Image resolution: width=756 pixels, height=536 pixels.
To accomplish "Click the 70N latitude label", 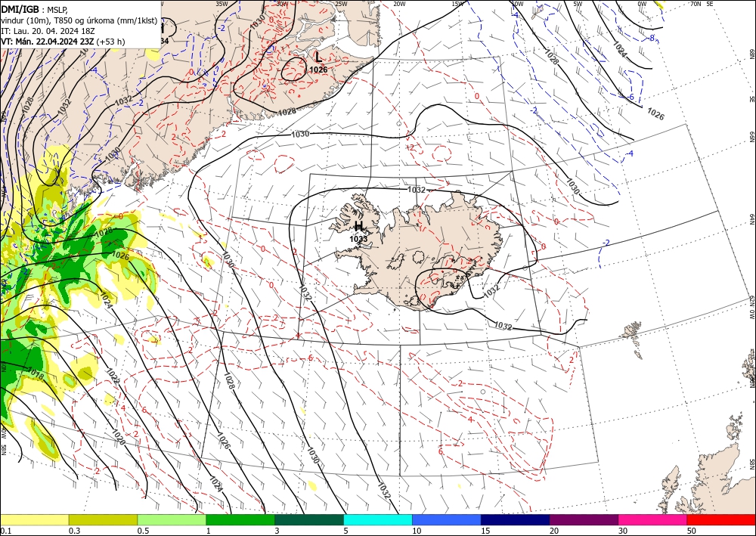I will click(696, 4).
